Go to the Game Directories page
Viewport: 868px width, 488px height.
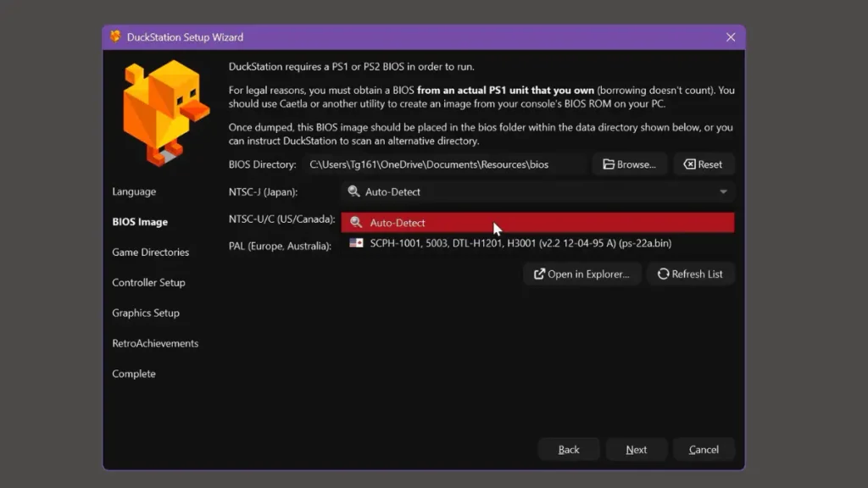point(151,252)
